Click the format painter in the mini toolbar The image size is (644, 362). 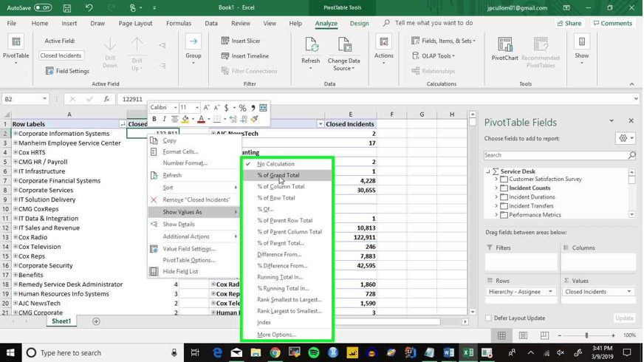point(254,119)
